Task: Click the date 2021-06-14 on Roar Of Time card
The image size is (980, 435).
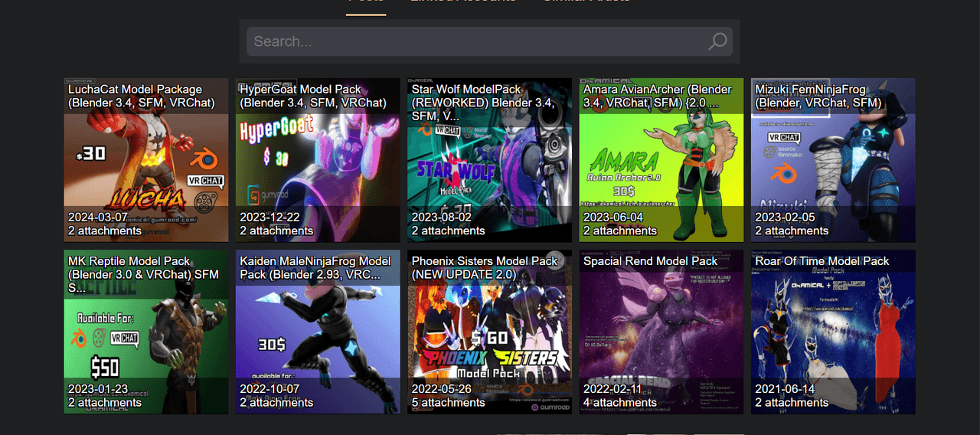Action: tap(785, 389)
